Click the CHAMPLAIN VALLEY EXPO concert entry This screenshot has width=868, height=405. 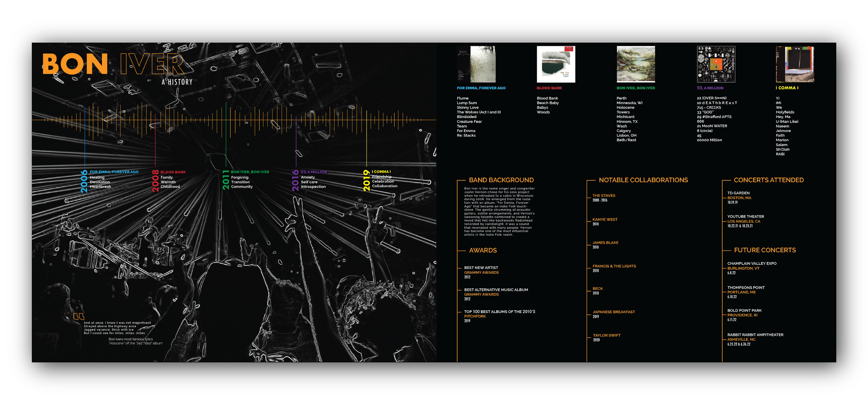tap(752, 268)
